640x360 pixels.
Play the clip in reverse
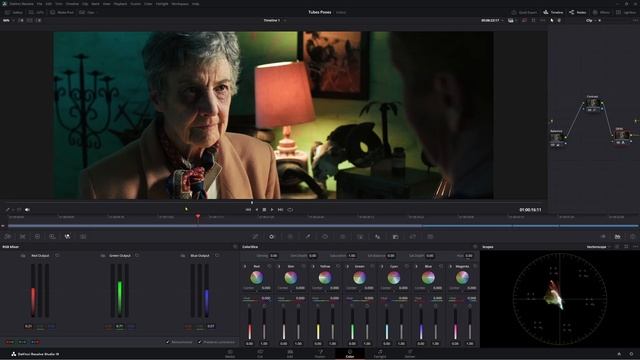(x=257, y=210)
